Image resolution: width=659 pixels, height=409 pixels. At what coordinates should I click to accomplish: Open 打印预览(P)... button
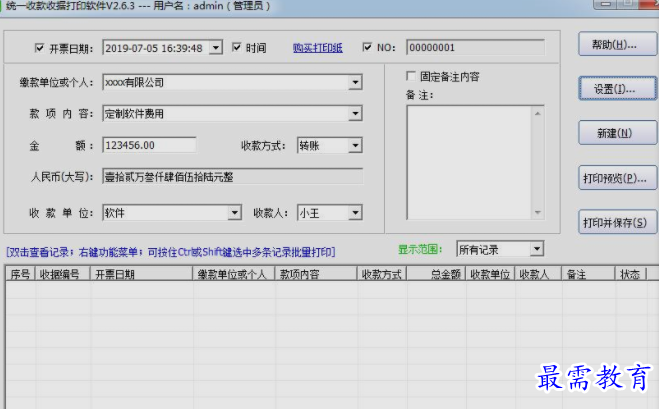coord(617,178)
